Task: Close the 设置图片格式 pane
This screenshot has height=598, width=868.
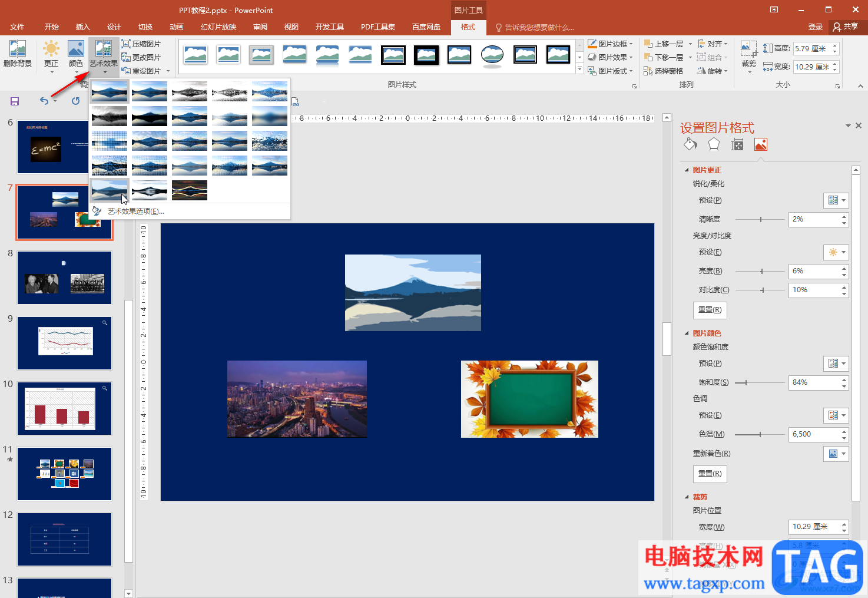Action: (x=859, y=125)
